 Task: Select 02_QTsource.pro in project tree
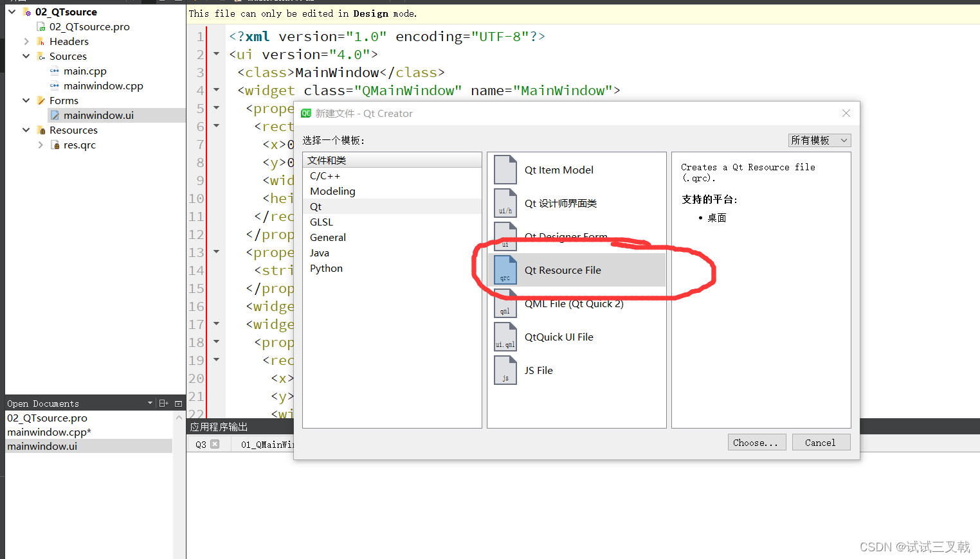coord(89,26)
